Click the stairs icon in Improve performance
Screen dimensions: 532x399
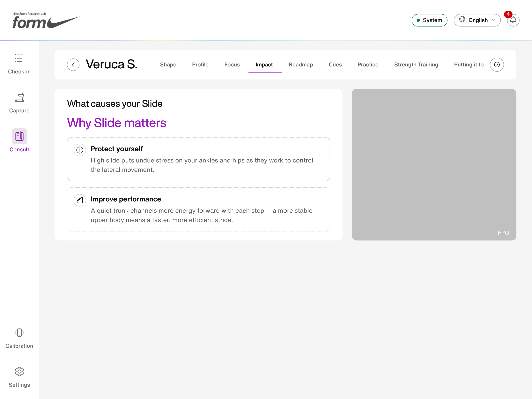pos(80,200)
